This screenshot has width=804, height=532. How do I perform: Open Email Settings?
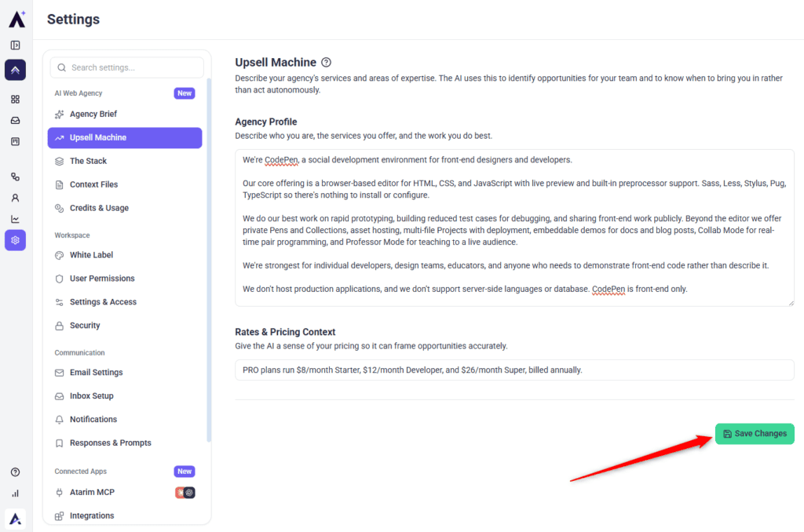pos(125,373)
